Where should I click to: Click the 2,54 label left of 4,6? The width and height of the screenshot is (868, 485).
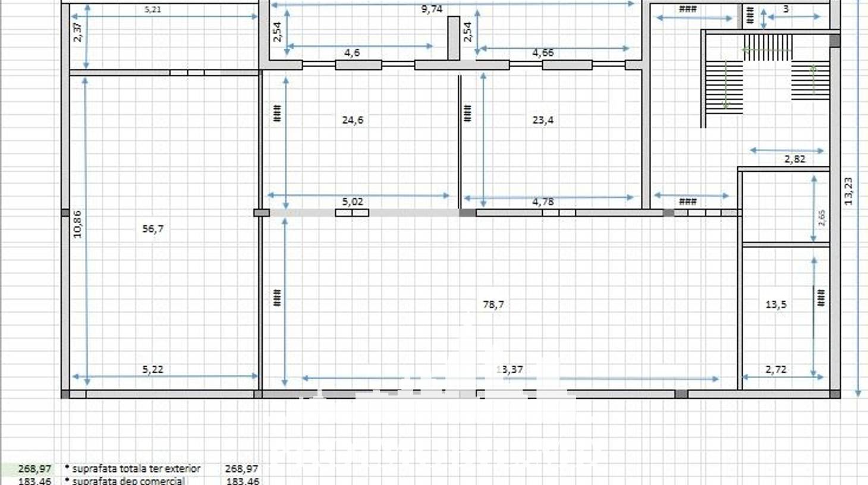(277, 32)
